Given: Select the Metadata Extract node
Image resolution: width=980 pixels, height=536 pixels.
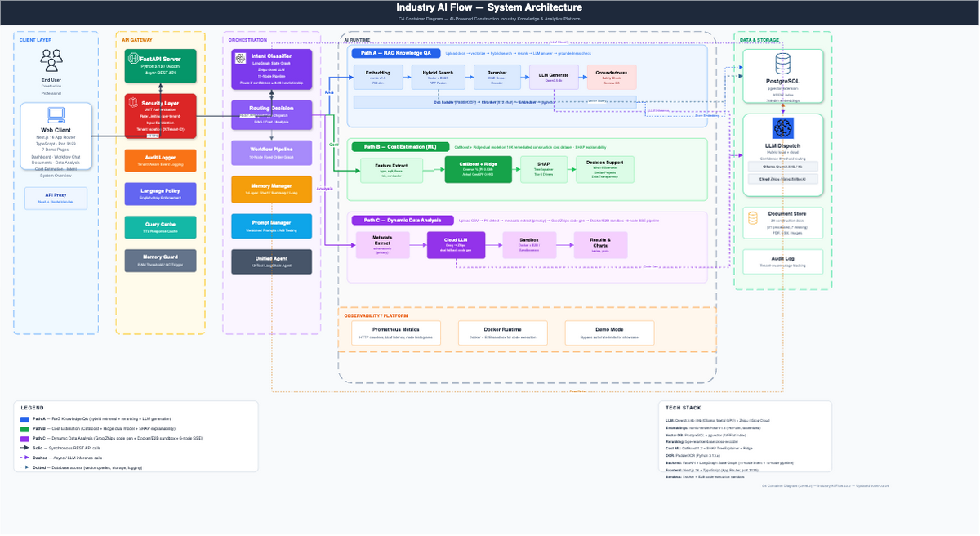Looking at the screenshot, I should tap(382, 245).
